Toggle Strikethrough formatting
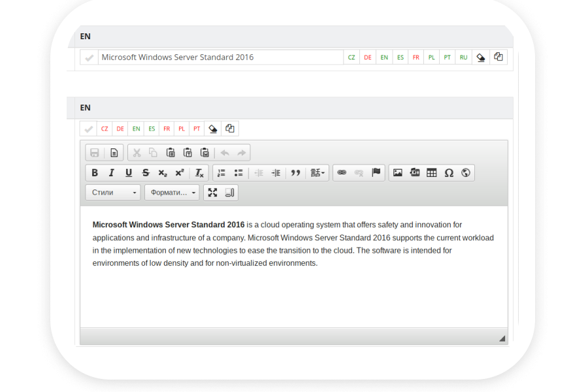The height and width of the screenshot is (392, 588). 146,172
